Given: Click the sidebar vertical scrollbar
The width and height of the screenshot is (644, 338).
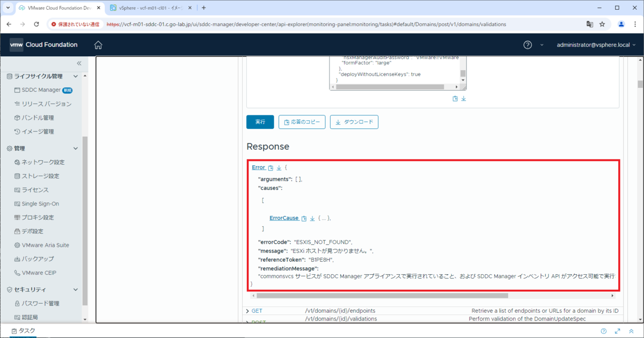Looking at the screenshot, I should click(84, 220).
